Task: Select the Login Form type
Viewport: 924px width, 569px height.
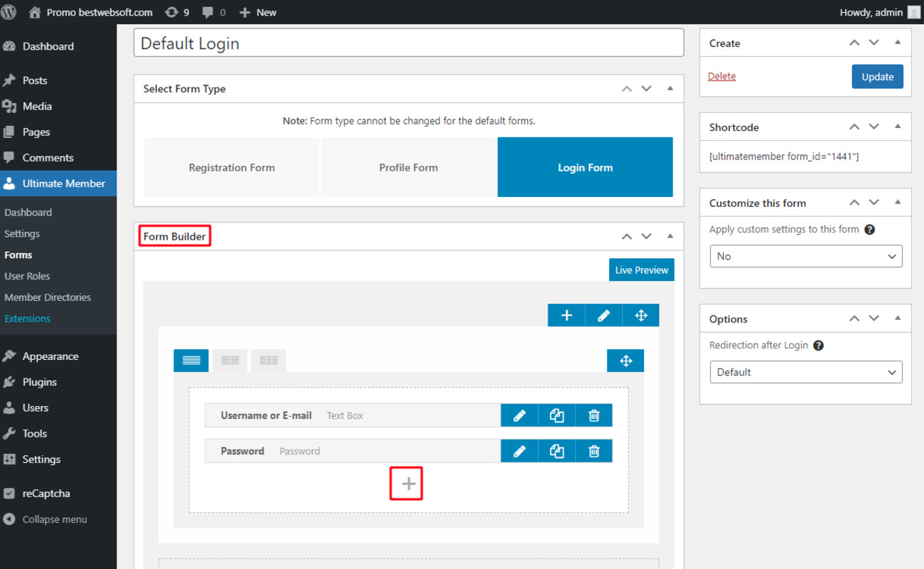Action: tap(585, 167)
